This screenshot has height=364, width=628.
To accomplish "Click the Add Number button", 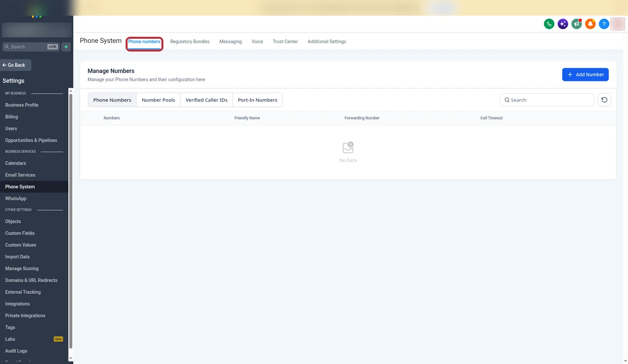I will pyautogui.click(x=585, y=75).
